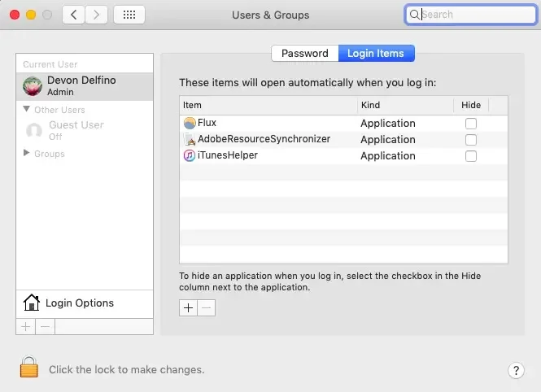Click the AdobeResourceSynchronizer icon
The height and width of the screenshot is (392, 541).
tap(189, 139)
